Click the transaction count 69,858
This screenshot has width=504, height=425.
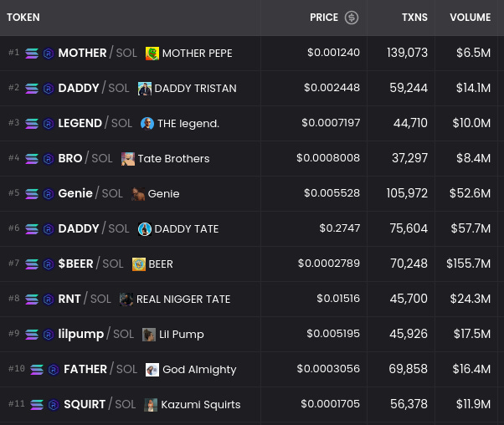click(x=409, y=369)
